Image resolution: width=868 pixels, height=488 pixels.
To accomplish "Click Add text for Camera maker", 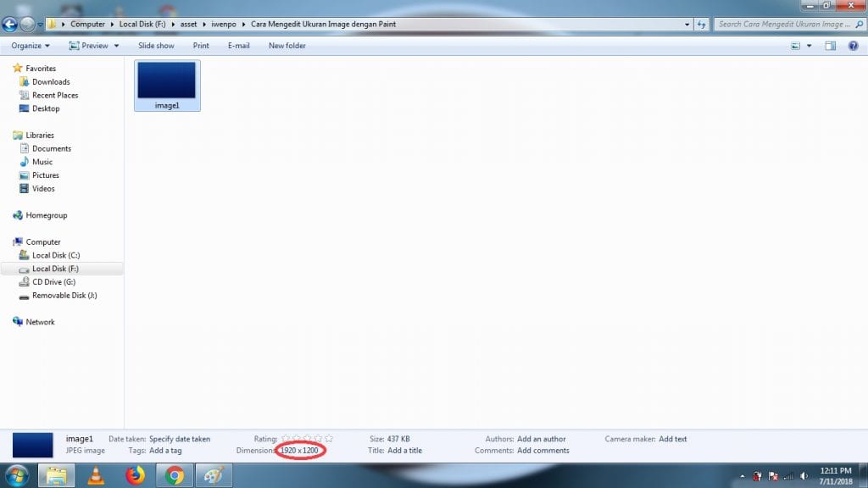I will [672, 439].
